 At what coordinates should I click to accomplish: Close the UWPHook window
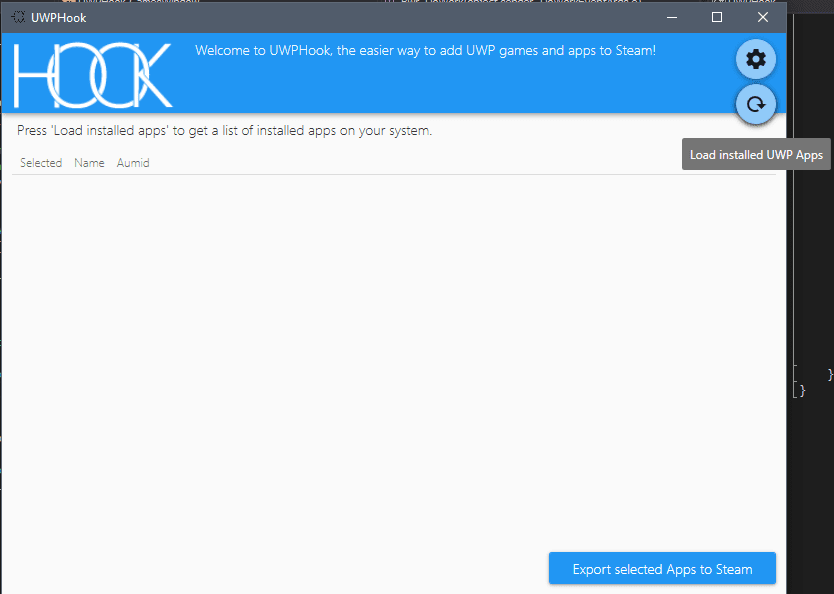coord(763,18)
